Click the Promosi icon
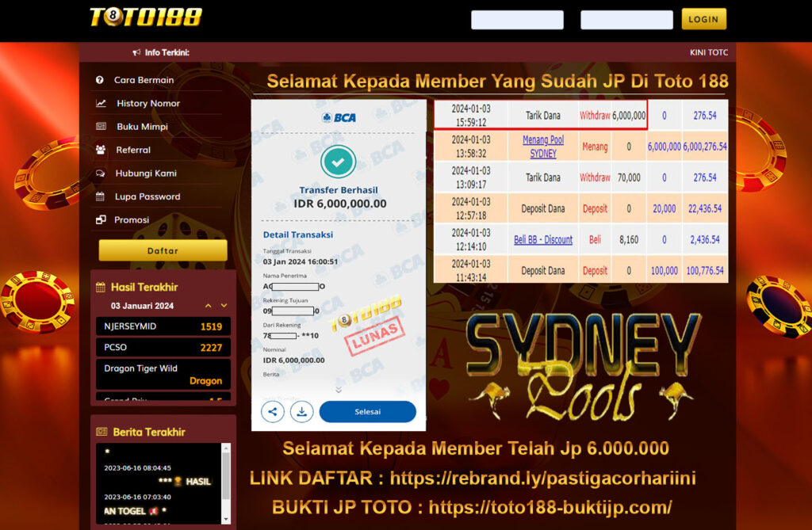Image resolution: width=812 pixels, height=530 pixels. click(x=101, y=219)
